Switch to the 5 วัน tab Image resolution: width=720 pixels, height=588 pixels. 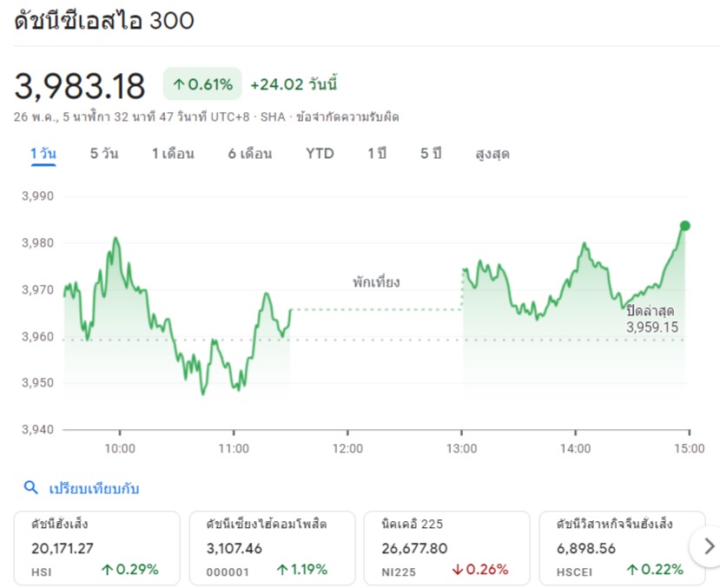104,154
